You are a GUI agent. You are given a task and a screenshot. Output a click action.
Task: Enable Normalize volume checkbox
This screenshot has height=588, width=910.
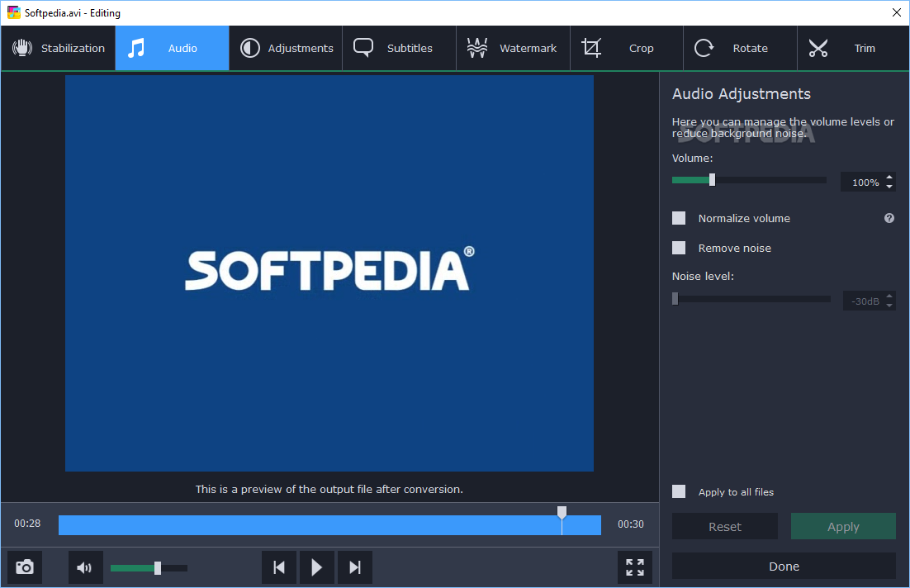679,218
